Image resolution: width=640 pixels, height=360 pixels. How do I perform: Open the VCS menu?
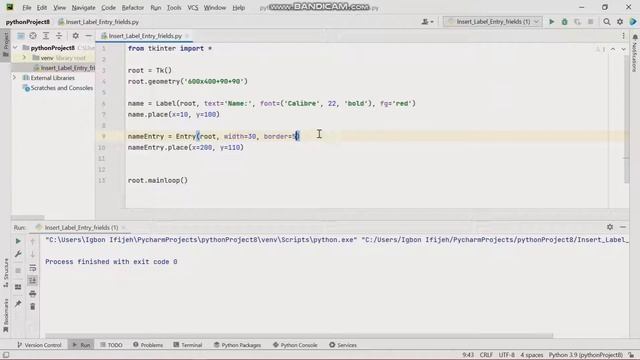(x=193, y=8)
